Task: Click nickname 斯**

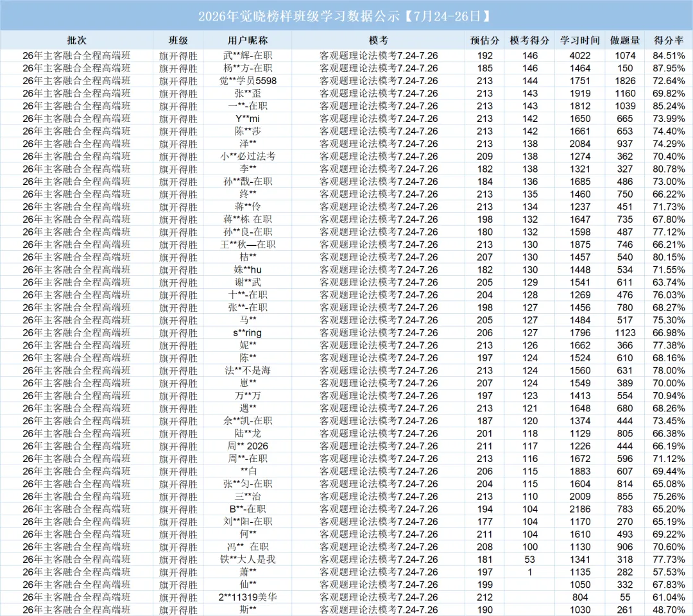Action: tap(248, 610)
